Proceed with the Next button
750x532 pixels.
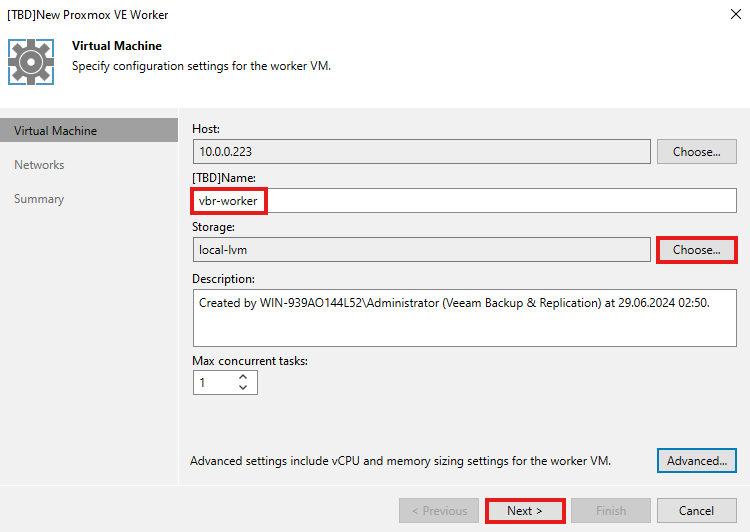(x=525, y=510)
